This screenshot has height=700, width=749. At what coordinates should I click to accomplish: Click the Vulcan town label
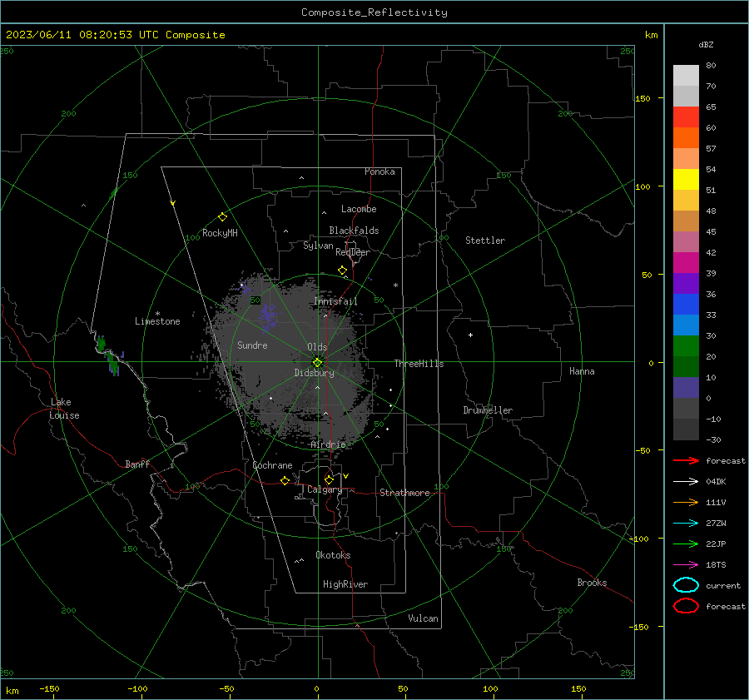423,618
